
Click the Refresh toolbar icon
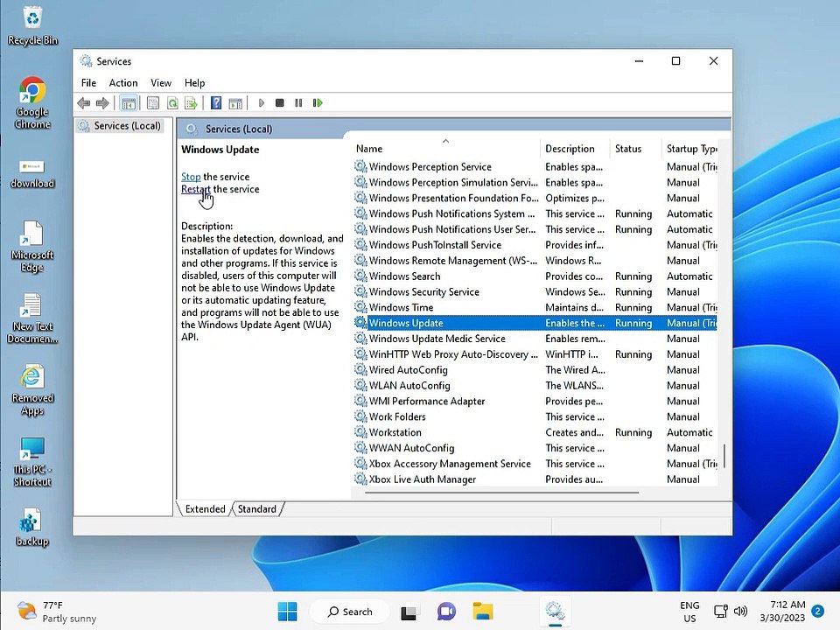[x=172, y=103]
